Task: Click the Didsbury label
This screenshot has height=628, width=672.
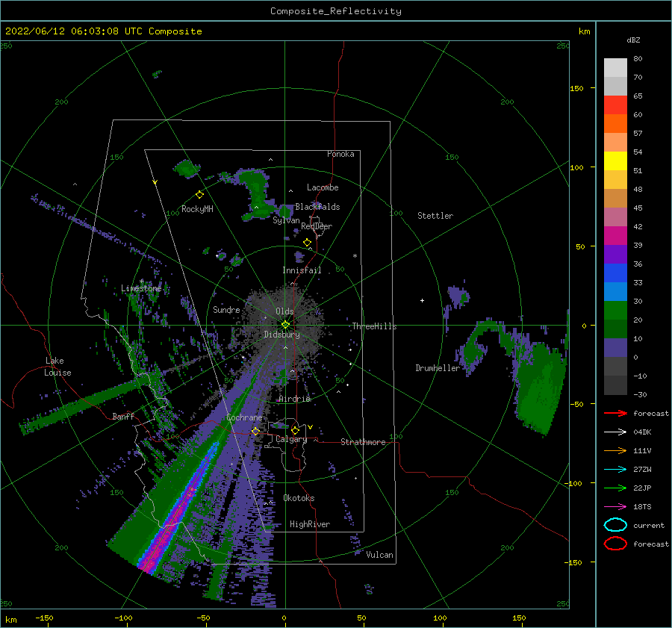Action: tap(281, 335)
